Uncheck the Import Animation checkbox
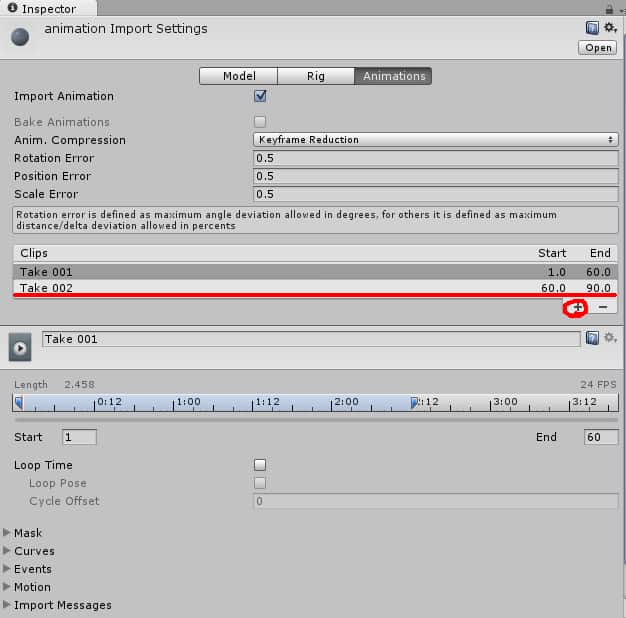 260,96
